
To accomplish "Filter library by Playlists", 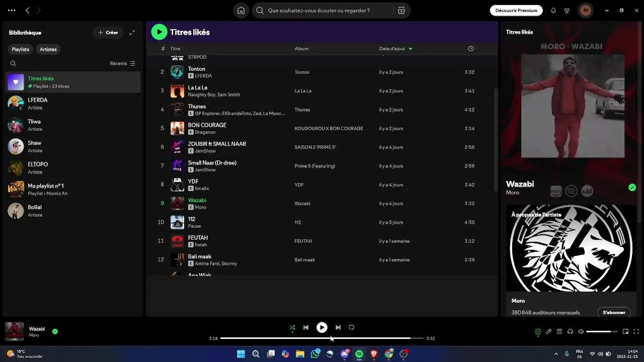I will [21, 49].
